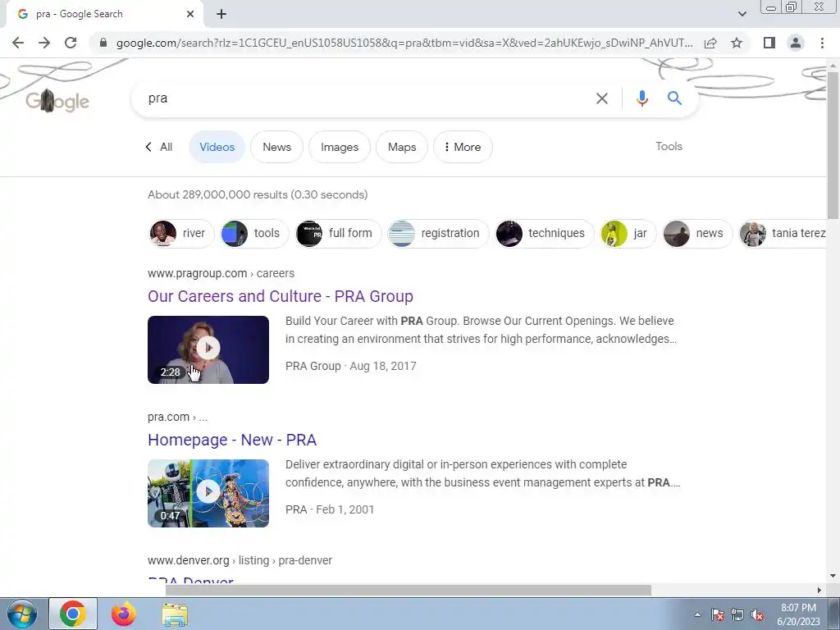
Task: Close the 'pra - Google Search' tab
Action: pyautogui.click(x=190, y=14)
